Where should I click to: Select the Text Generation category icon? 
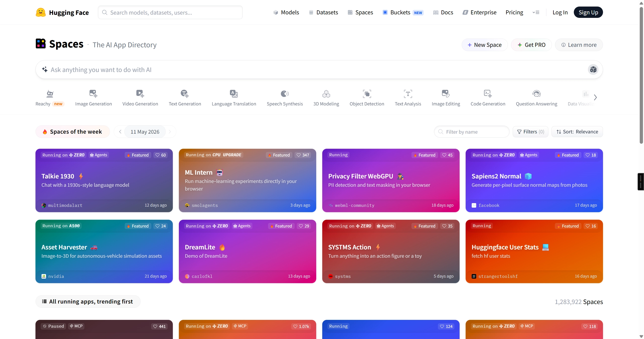tap(185, 94)
